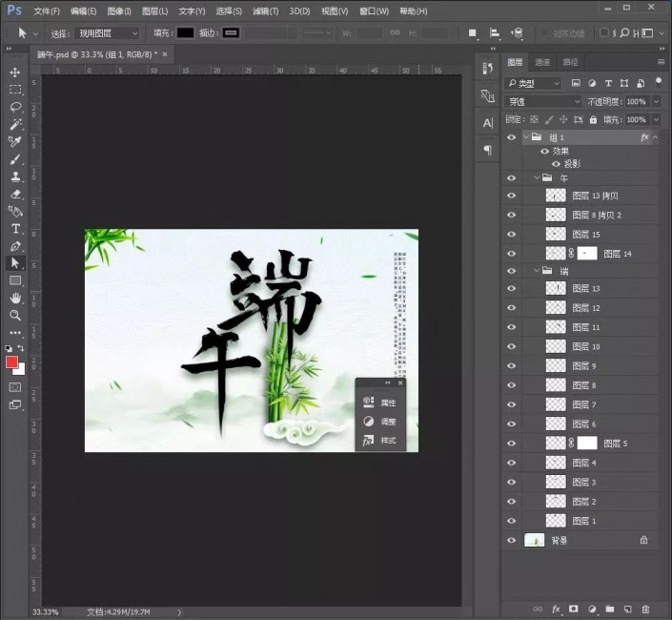Select the Paint Bucket tool

15,211
